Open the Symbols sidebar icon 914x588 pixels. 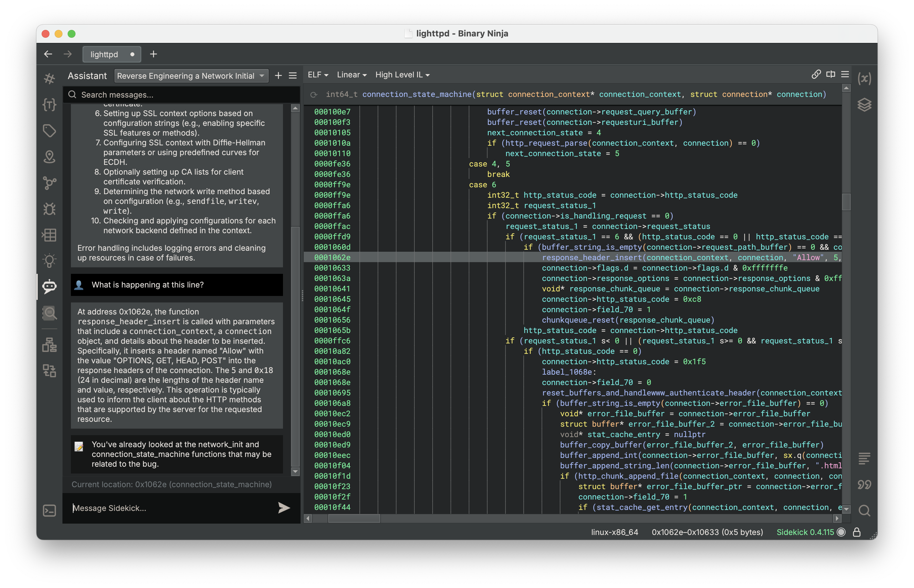(49, 79)
